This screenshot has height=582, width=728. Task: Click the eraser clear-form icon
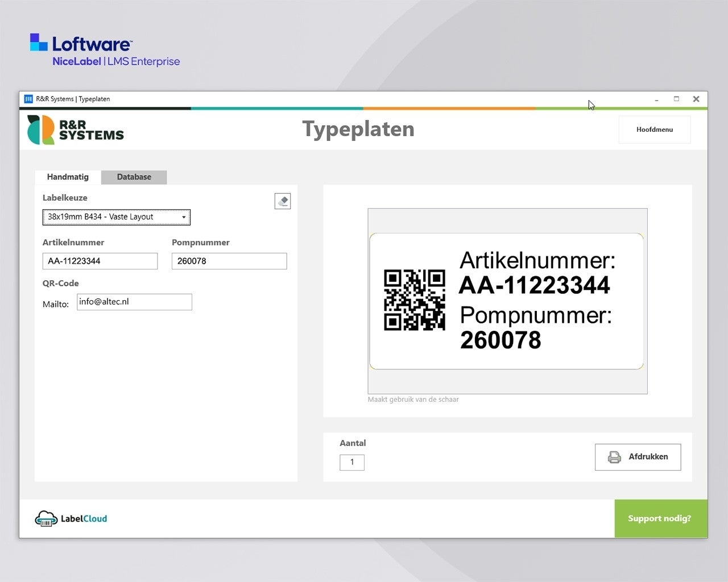pos(283,201)
